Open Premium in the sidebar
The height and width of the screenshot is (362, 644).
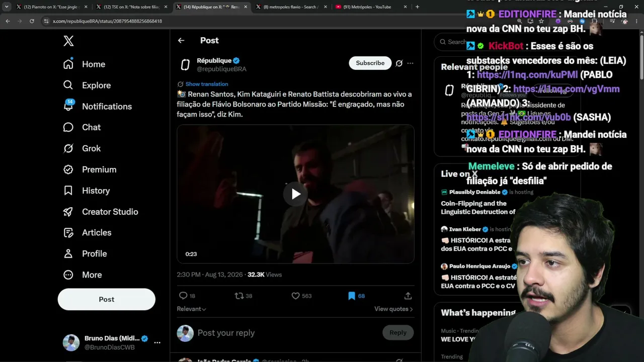coord(90,170)
